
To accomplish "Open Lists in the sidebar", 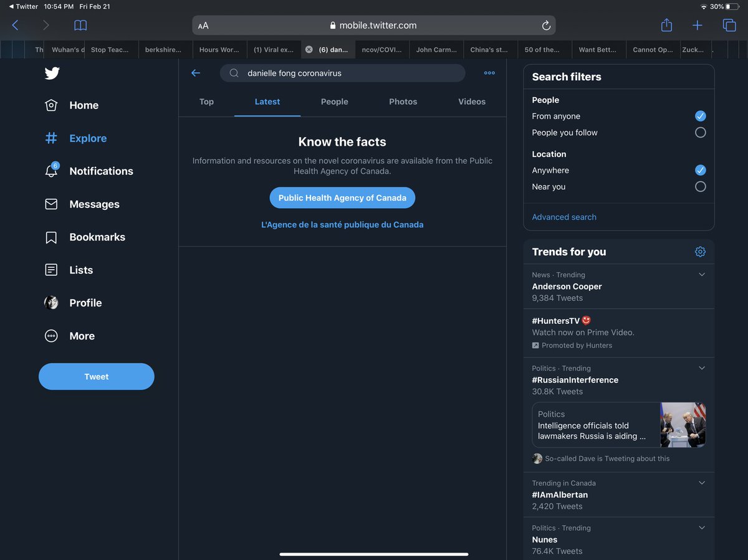I will click(x=69, y=270).
